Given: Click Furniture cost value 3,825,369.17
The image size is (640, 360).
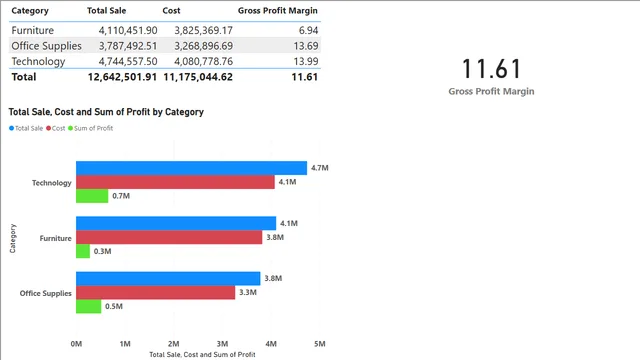Looking at the screenshot, I should point(203,30).
